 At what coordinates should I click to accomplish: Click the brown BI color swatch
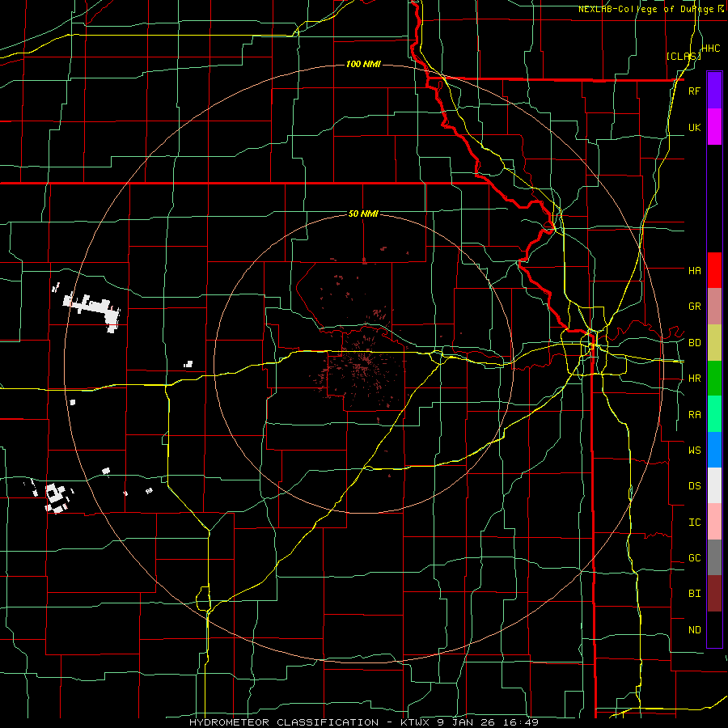tap(714, 594)
